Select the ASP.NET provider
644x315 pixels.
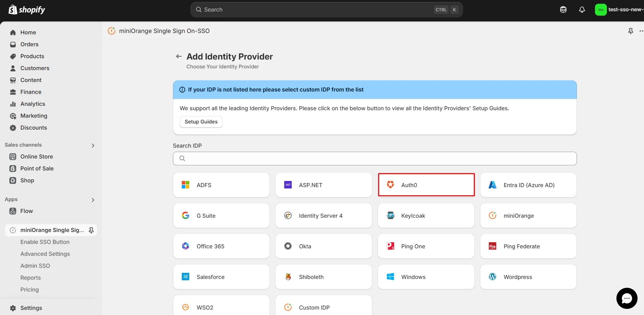(324, 185)
